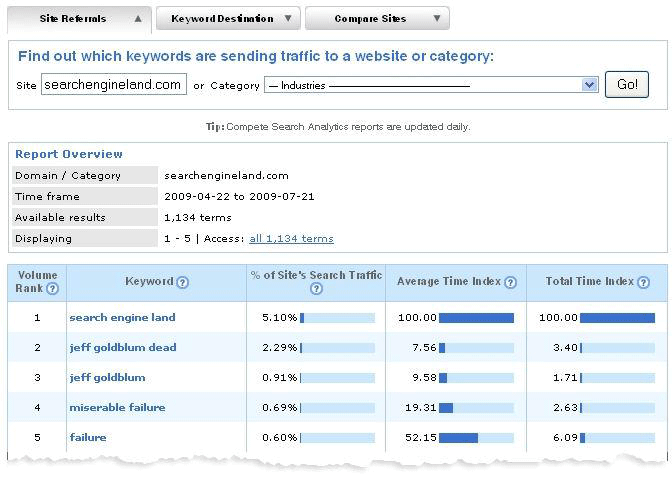Click 5.10% search traffic bar
Image resolution: width=672 pixels, height=479 pixels.
click(338, 318)
